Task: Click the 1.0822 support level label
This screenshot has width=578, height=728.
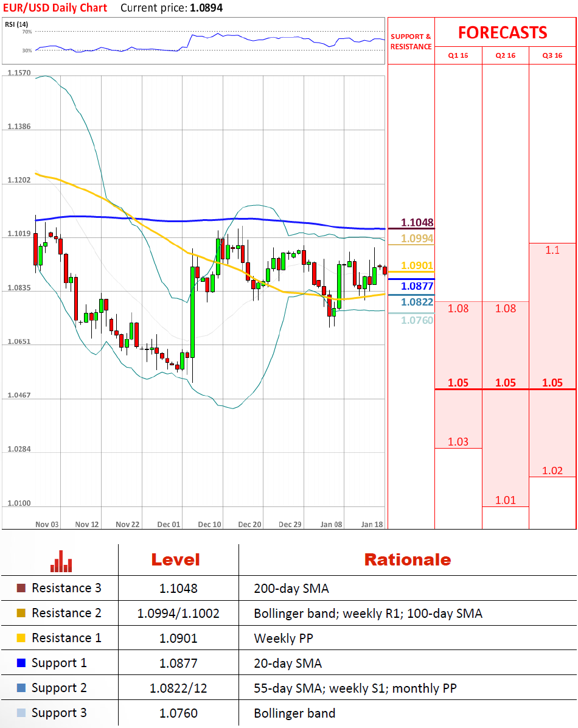Action: coord(417,303)
